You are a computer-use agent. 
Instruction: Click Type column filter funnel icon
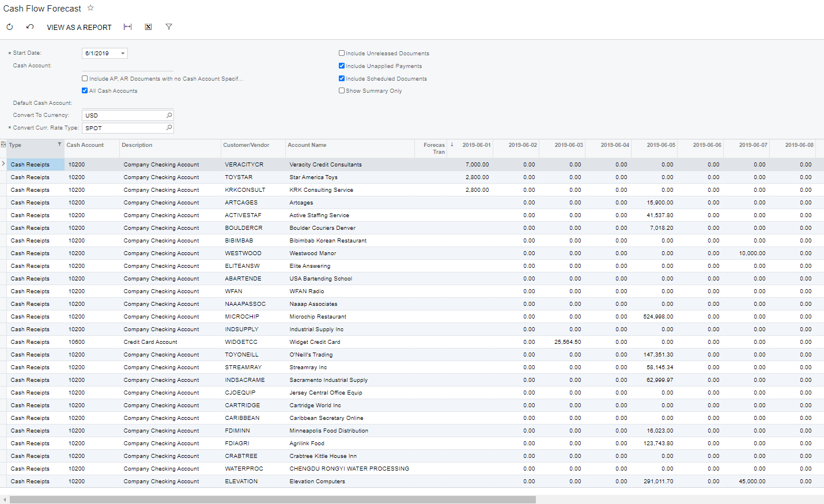click(59, 145)
